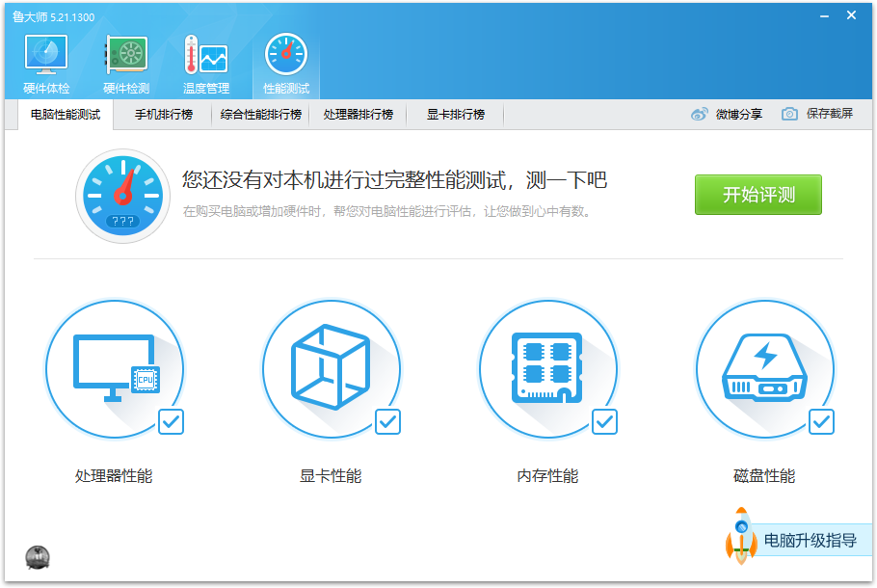Toggle the checkbox on 处理器性能 test
The width and height of the screenshot is (877, 588).
pyautogui.click(x=171, y=422)
